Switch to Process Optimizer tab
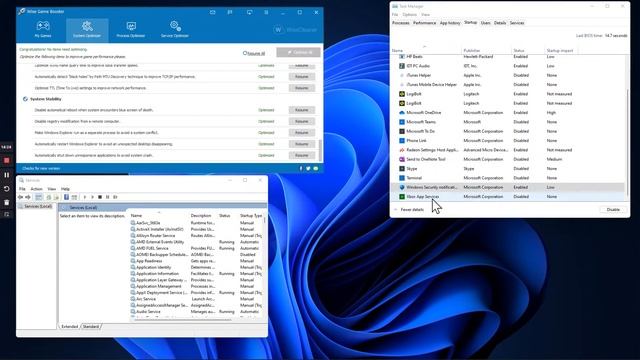This screenshot has height=360, width=640. pos(131,30)
